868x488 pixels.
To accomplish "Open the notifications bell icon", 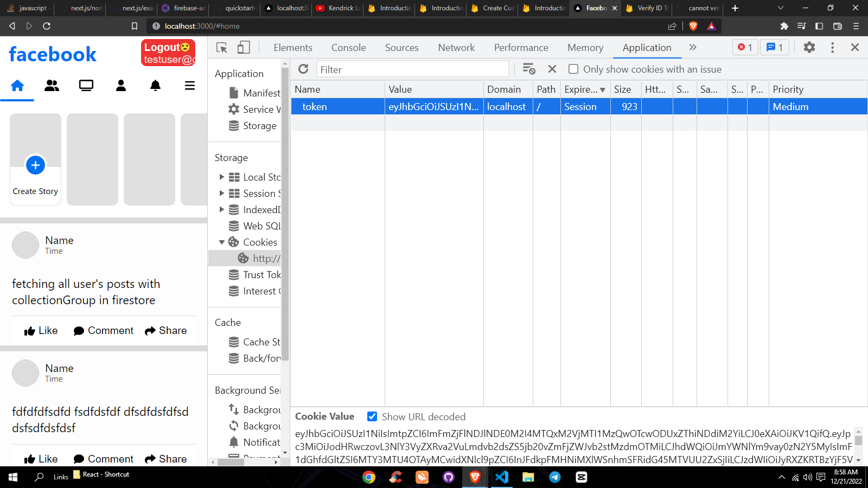I will coord(155,85).
